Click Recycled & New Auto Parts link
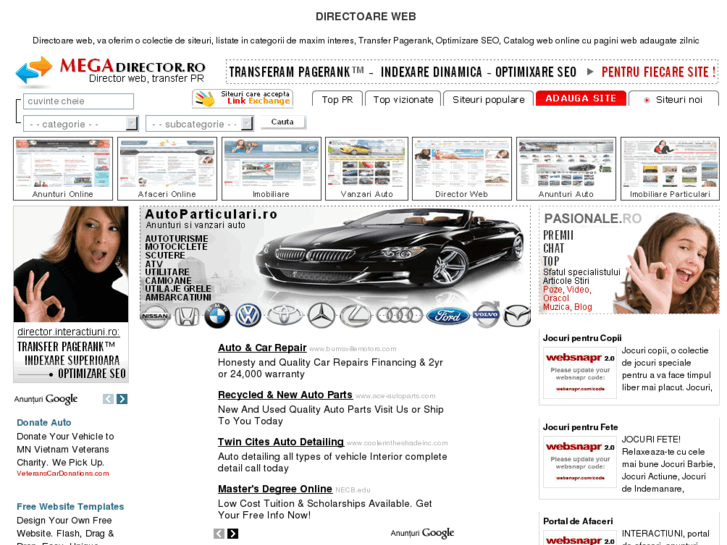 [x=285, y=395]
